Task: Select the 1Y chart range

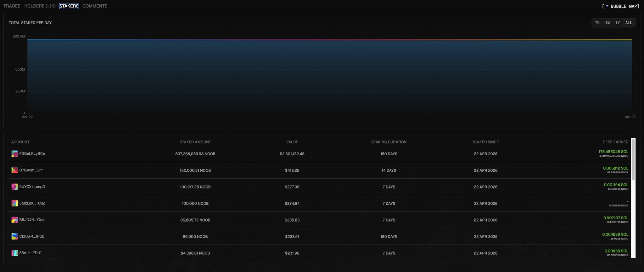Action: [x=617, y=23]
